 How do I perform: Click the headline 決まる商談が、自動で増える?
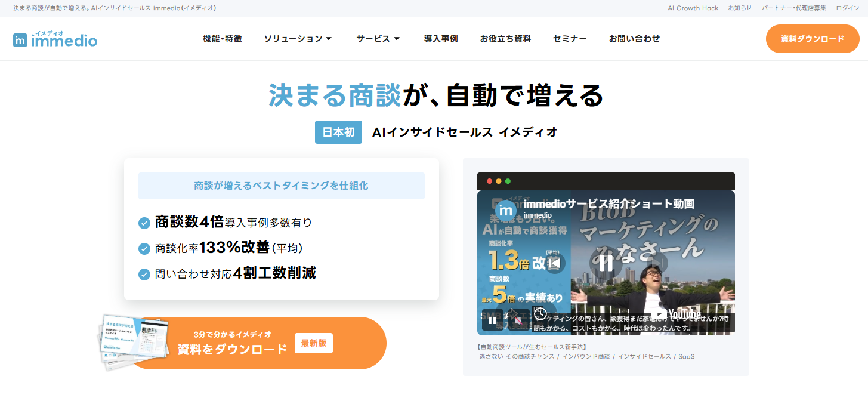[436, 95]
